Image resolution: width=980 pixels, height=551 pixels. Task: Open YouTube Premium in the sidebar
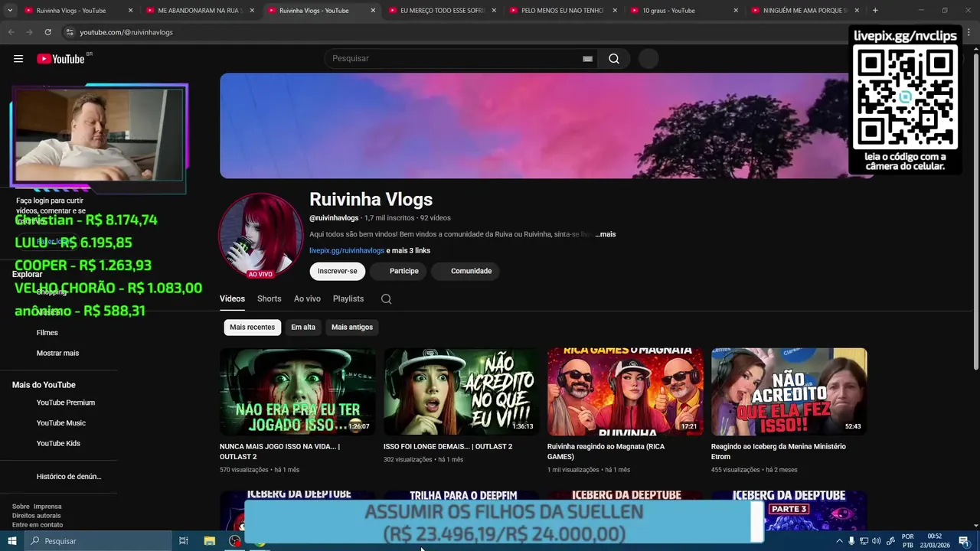66,403
